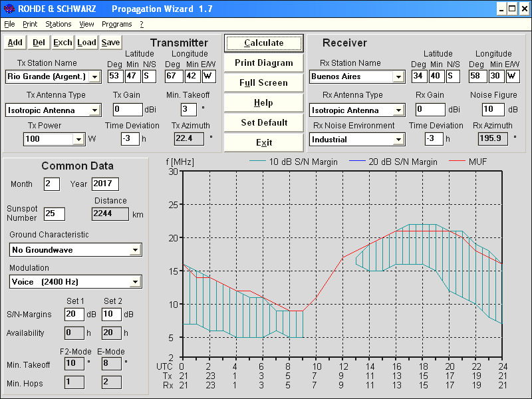532x399 pixels.
Task: Click the Rx longitude degrees field
Action: coord(478,76)
